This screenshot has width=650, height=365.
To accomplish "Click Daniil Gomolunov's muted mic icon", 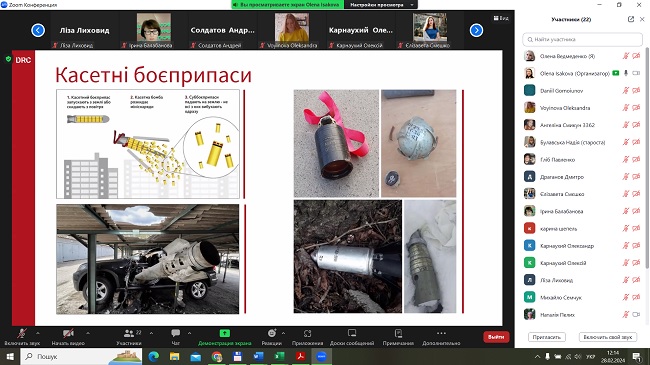I will (626, 90).
